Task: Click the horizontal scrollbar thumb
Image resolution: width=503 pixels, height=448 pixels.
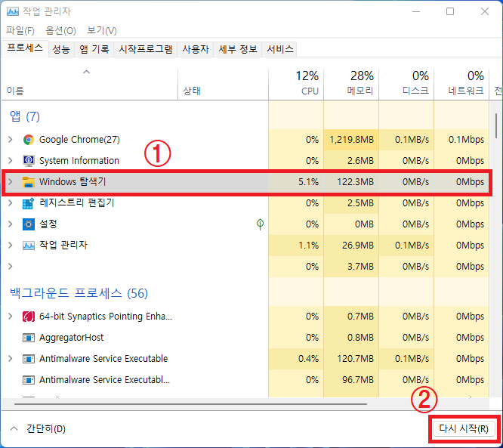Action: coord(190,404)
